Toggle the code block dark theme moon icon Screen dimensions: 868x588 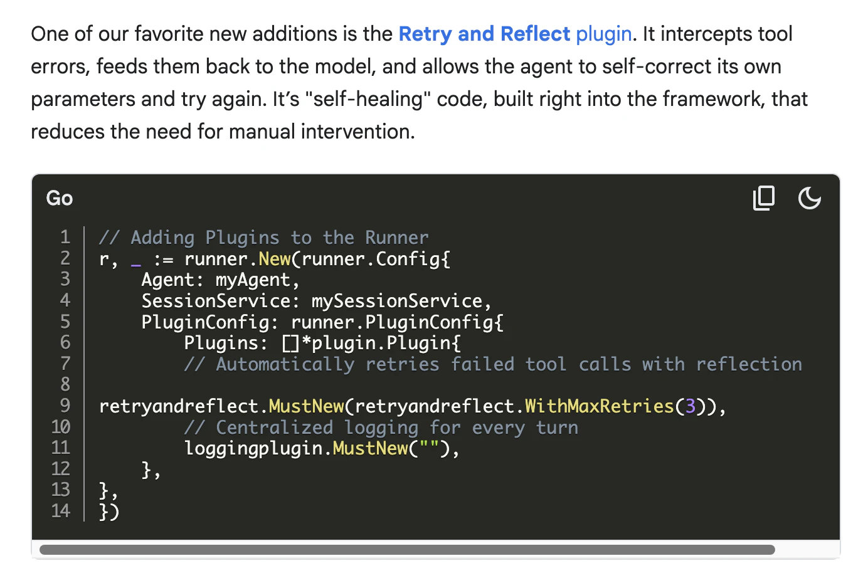809,198
